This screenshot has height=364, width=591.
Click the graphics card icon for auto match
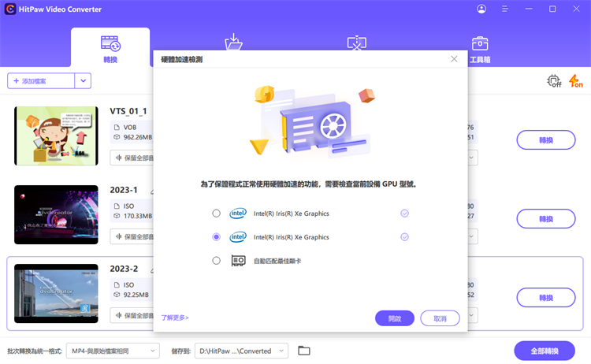(x=238, y=261)
